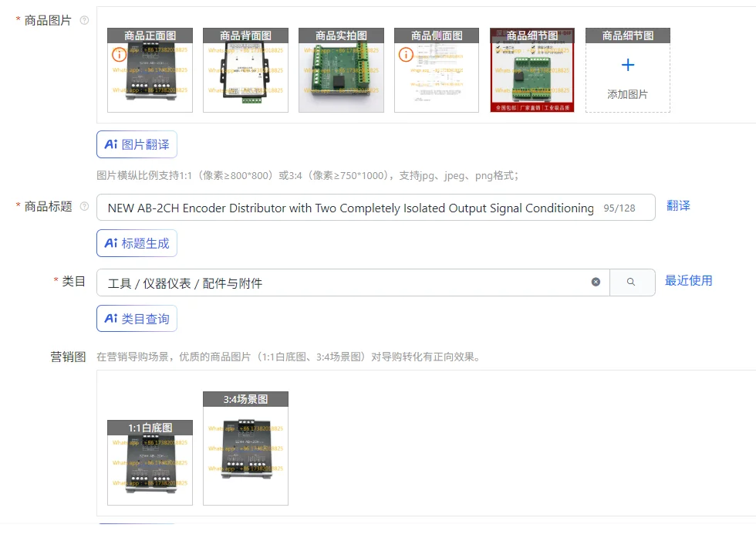The image size is (756, 555).
Task: Clear the category field with the X icon
Action: pyautogui.click(x=596, y=282)
